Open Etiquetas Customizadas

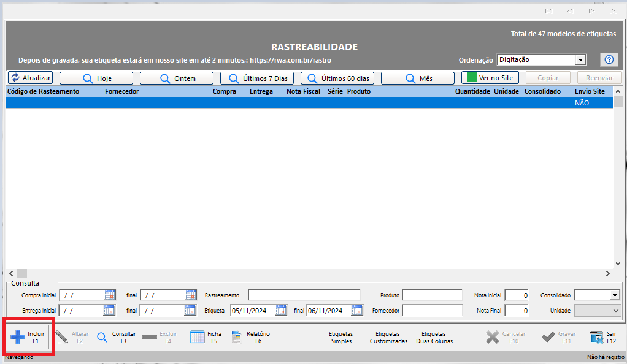[x=388, y=337]
